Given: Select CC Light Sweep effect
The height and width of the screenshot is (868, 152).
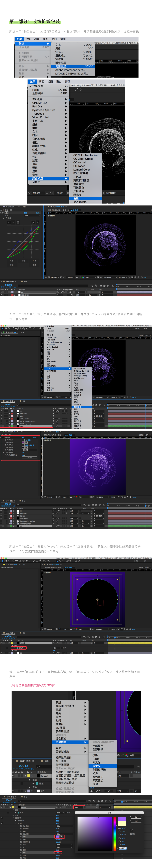Looking at the screenshot, I should coord(81,376).
